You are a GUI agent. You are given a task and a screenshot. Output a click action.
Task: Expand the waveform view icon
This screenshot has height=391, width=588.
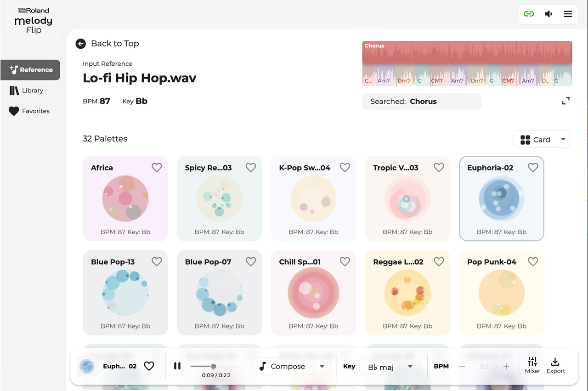click(566, 101)
